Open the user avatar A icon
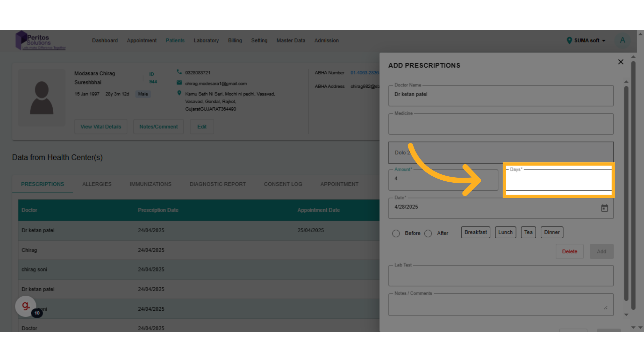The width and height of the screenshot is (644, 362). [x=622, y=41]
